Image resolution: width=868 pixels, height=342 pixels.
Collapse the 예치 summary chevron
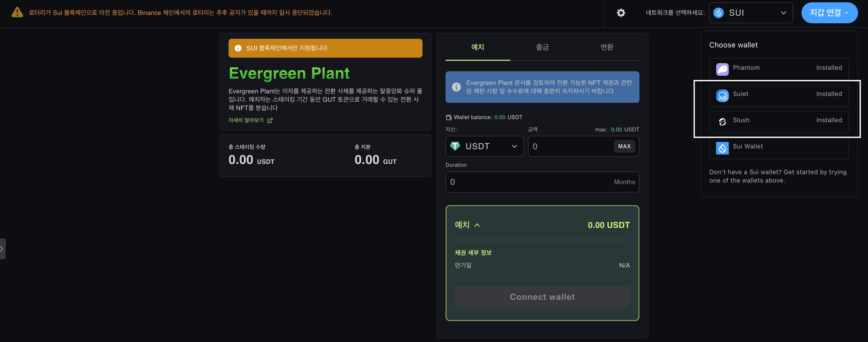click(477, 225)
